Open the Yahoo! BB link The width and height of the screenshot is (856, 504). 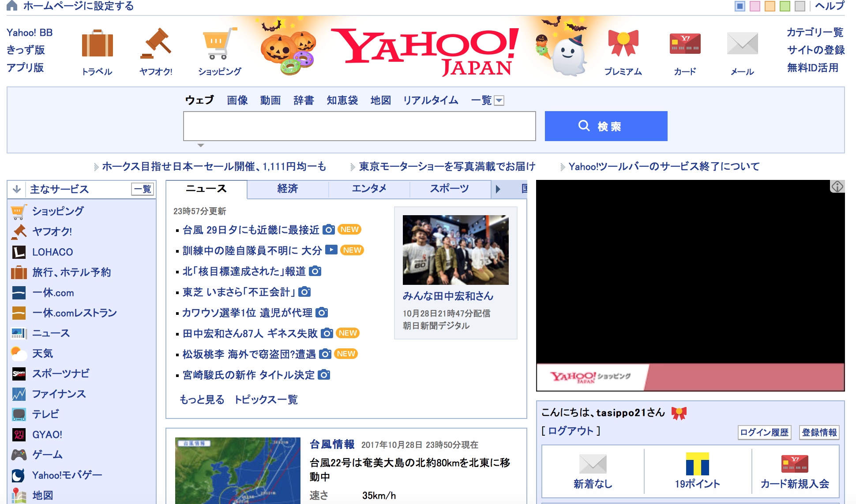pos(30,33)
